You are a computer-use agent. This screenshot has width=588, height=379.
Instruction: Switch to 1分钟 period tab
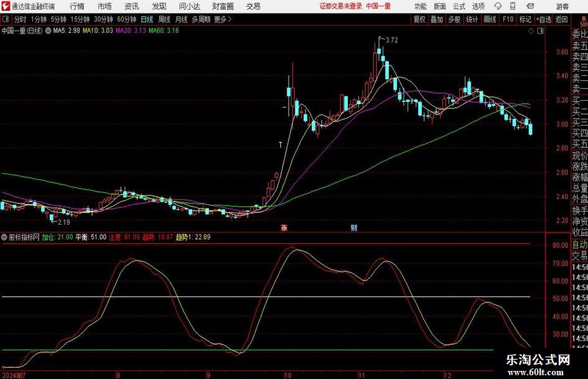pyautogui.click(x=39, y=19)
